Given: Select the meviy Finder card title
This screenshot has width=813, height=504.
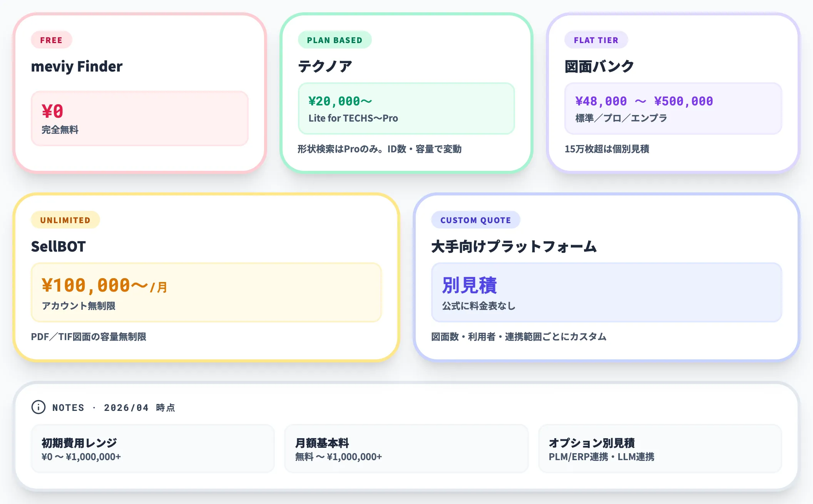Looking at the screenshot, I should click(77, 67).
